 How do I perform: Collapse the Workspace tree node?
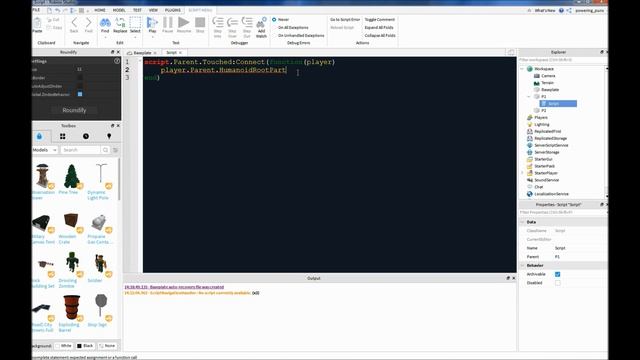point(522,69)
